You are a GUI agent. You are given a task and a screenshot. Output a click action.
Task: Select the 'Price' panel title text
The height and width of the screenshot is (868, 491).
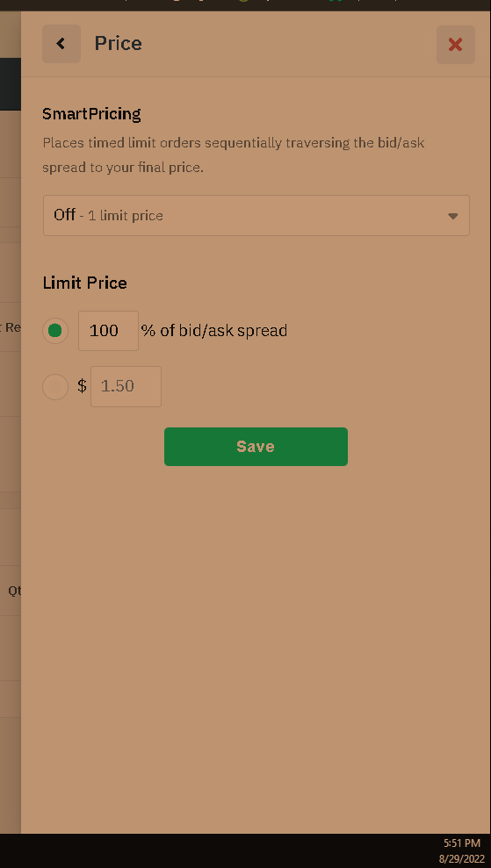(118, 43)
